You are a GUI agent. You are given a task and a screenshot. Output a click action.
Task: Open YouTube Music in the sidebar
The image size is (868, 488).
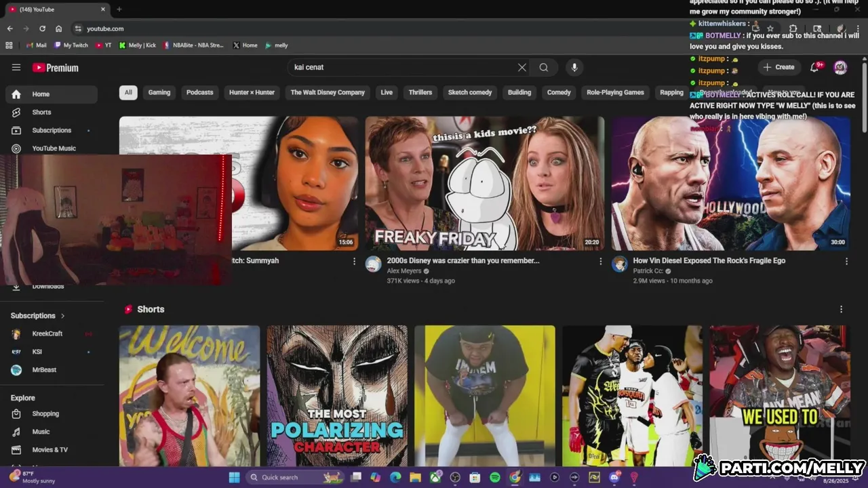[x=52, y=148]
